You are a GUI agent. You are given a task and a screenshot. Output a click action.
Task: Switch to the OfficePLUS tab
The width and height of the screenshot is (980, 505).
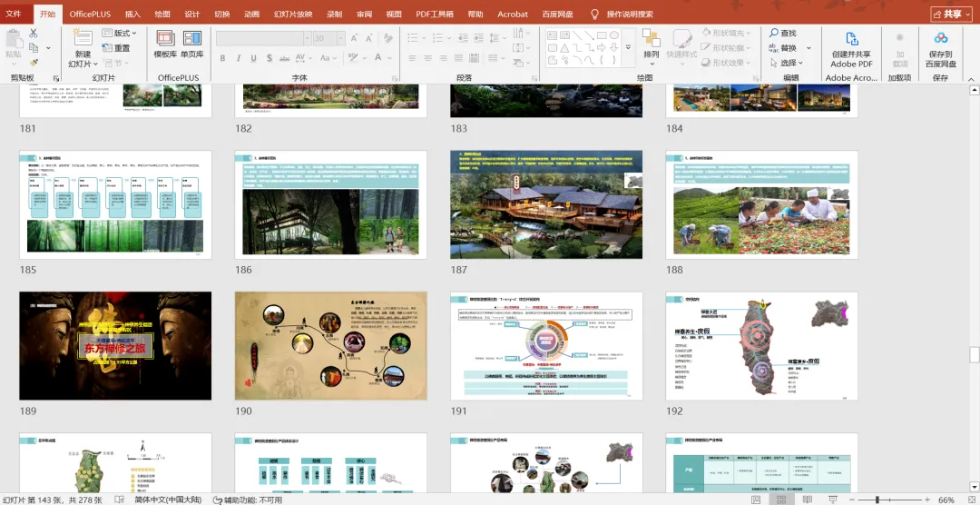click(89, 14)
